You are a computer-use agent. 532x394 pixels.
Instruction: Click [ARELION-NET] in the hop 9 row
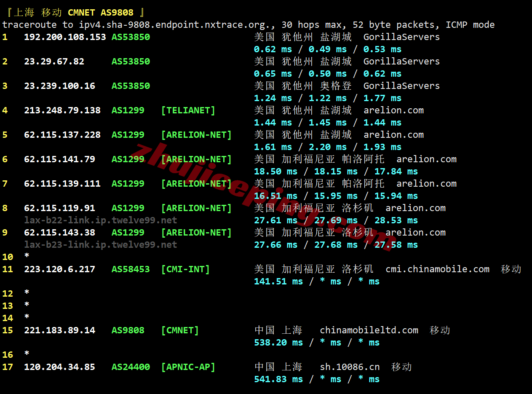(196, 233)
